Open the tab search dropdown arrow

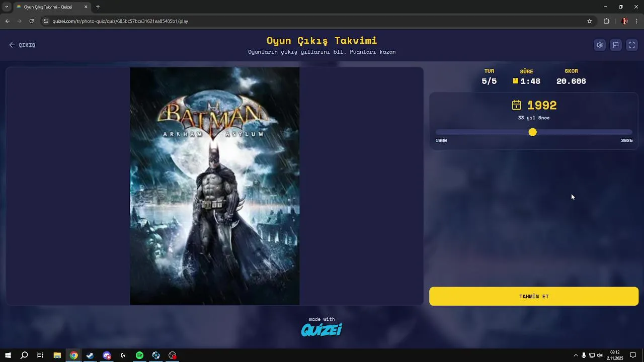[x=7, y=7]
